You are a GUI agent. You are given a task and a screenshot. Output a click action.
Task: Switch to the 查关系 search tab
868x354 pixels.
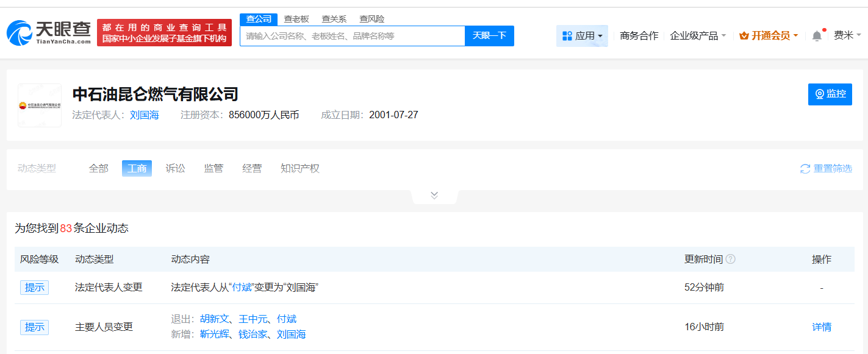tap(334, 19)
